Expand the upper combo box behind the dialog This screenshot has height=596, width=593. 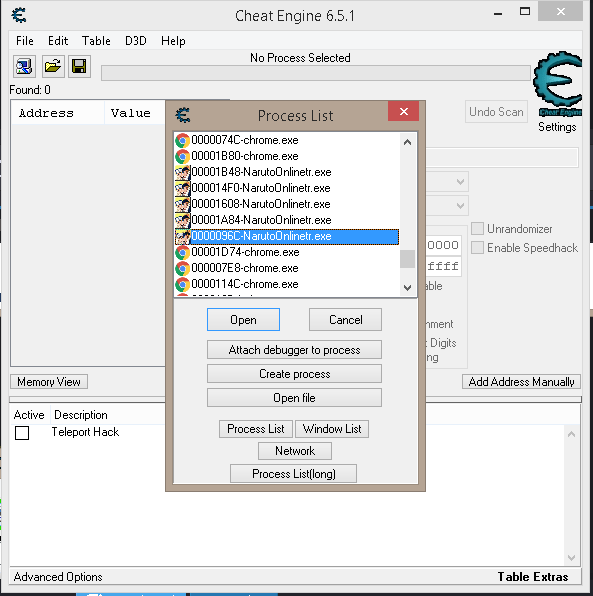460,182
